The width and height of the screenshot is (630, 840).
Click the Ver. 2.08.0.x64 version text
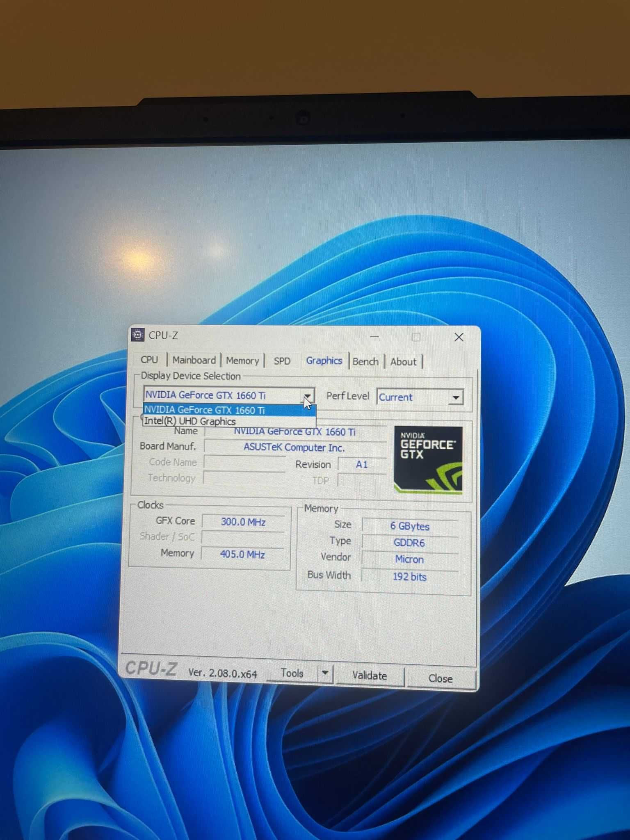tap(223, 673)
